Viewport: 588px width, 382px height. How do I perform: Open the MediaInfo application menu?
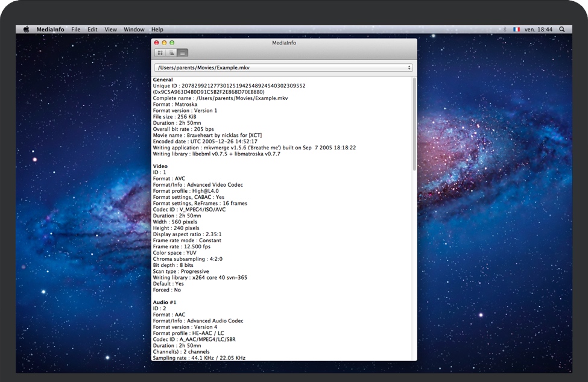tap(50, 30)
